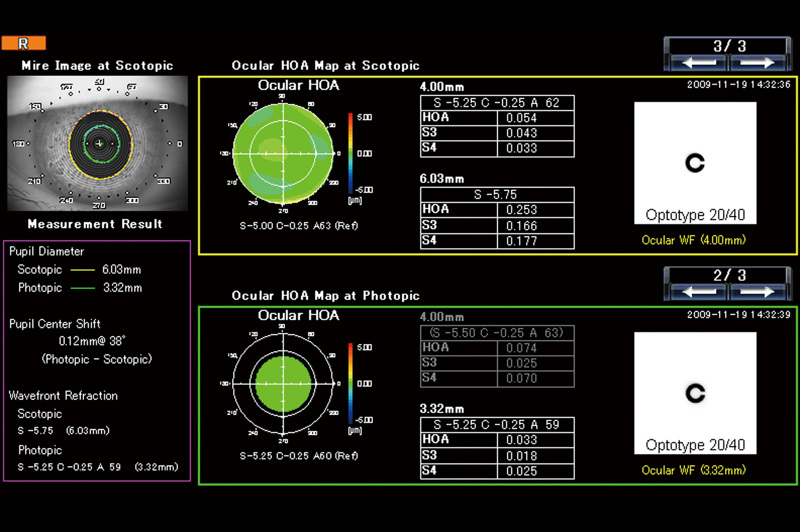The width and height of the screenshot is (800, 532).
Task: Click the scotopic Optotype 20/40 simulation image
Action: click(x=695, y=163)
